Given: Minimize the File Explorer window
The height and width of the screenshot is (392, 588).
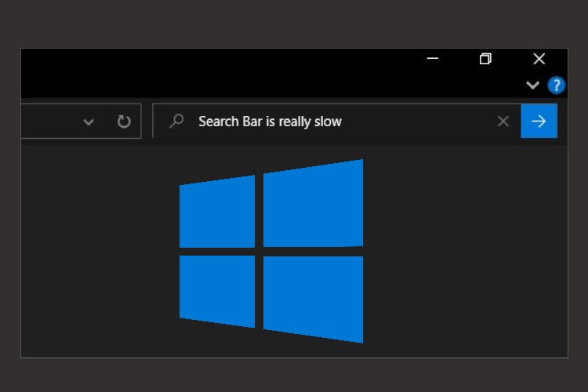Looking at the screenshot, I should tap(433, 59).
